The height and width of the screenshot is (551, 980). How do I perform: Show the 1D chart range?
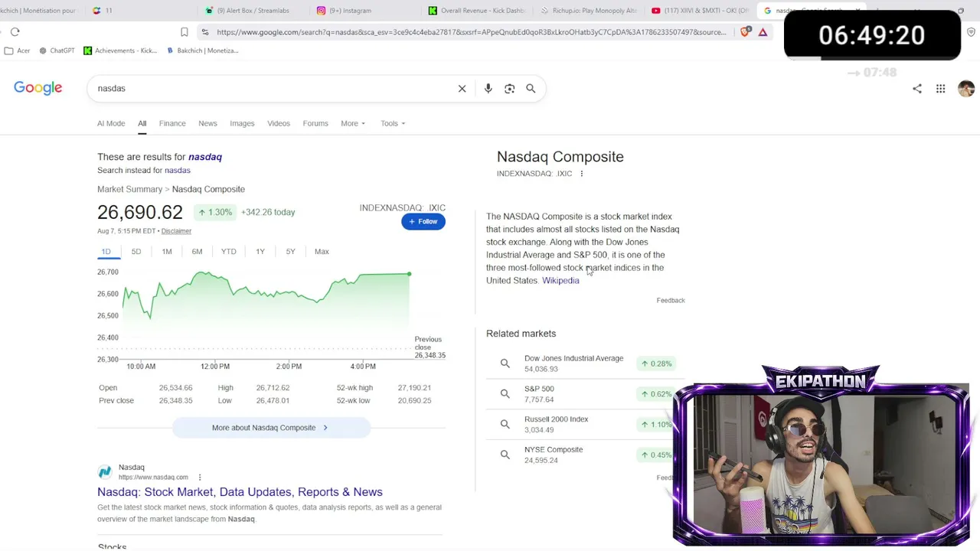pyautogui.click(x=106, y=251)
